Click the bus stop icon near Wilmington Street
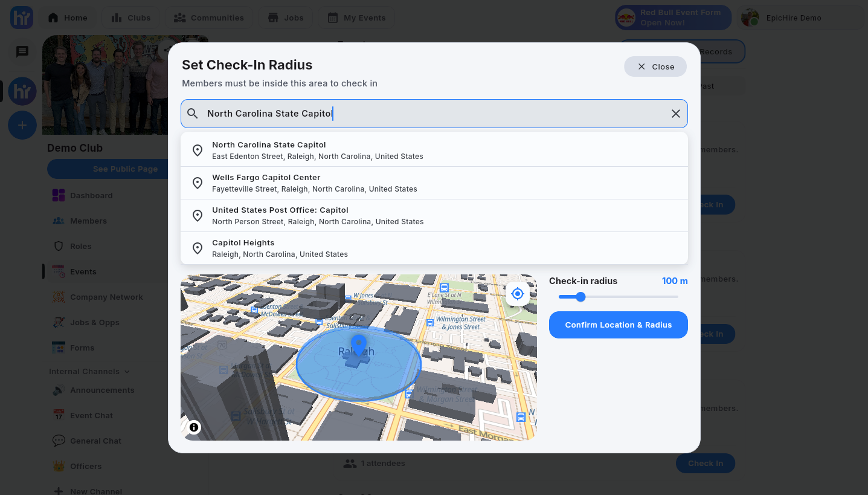The image size is (868, 495). coord(429,323)
